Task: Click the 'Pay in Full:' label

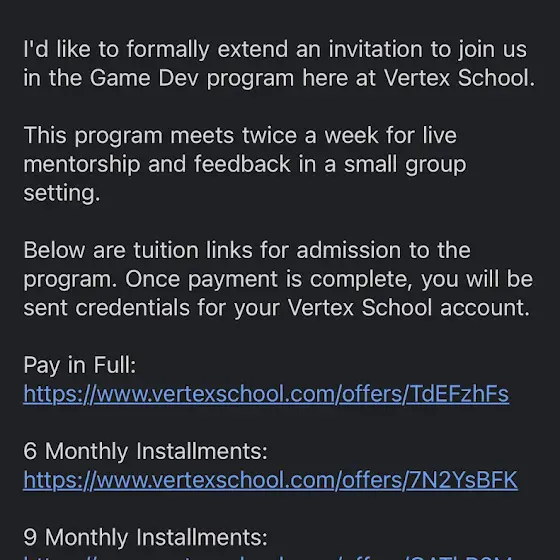Action: tap(80, 365)
